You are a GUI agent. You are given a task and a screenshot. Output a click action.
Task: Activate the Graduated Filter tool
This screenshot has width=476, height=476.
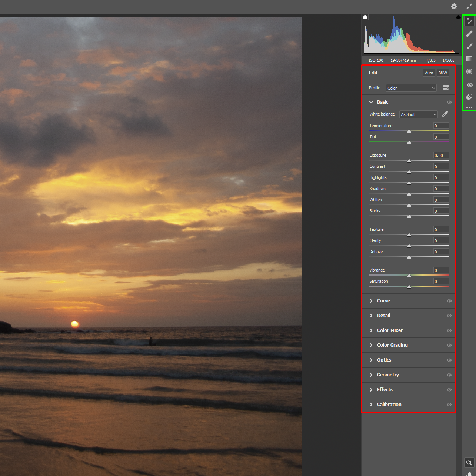tap(469, 59)
